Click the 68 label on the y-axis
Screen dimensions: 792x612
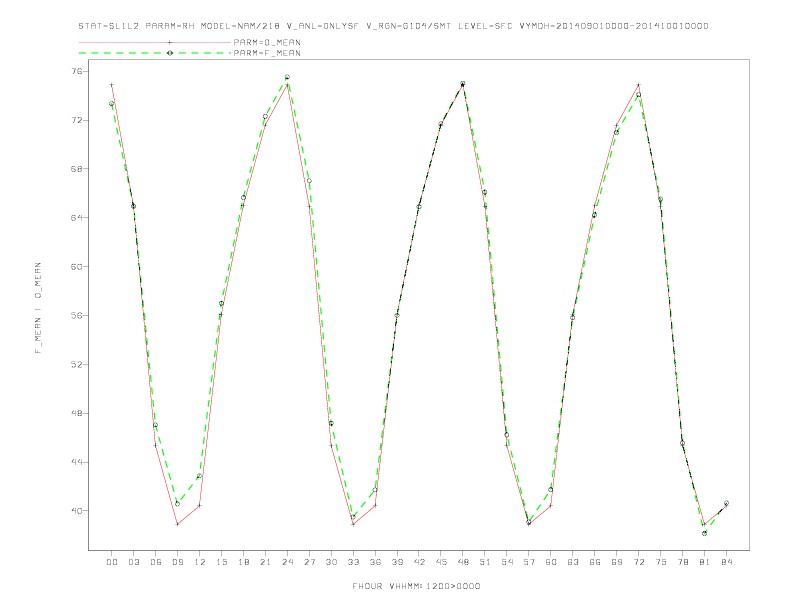pyautogui.click(x=76, y=169)
